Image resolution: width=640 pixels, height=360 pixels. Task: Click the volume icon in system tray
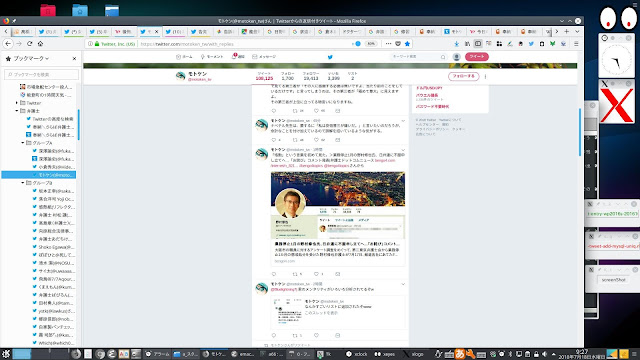pyautogui.click(x=544, y=354)
